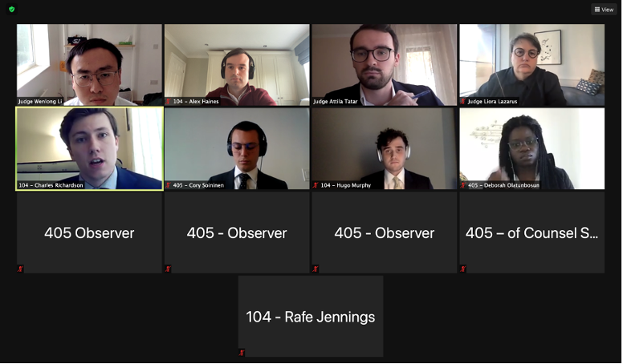Click muted mic icon on Hugo Murphy
Image resolution: width=623 pixels, height=364 pixels.
click(x=316, y=185)
